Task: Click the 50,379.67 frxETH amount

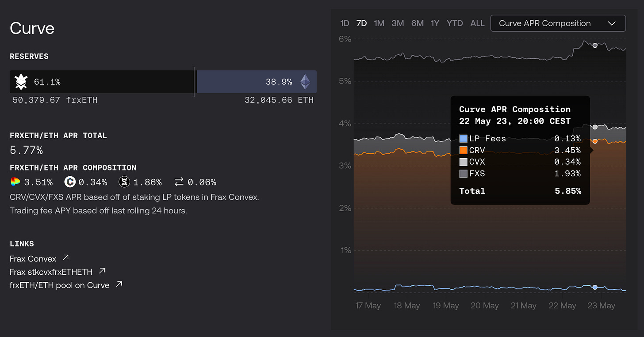Action: point(55,100)
